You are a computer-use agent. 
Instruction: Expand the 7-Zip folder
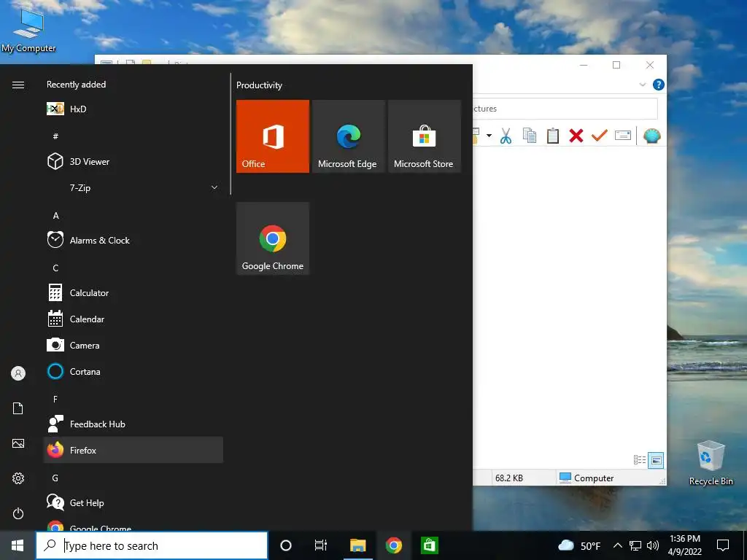[x=133, y=187]
